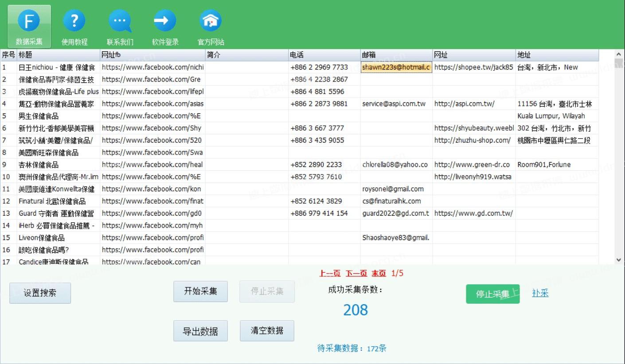Screen dimensions: 625x364
Task: Select Facebook URL https://www.facebook.com/Gre
Action: coord(152,79)
